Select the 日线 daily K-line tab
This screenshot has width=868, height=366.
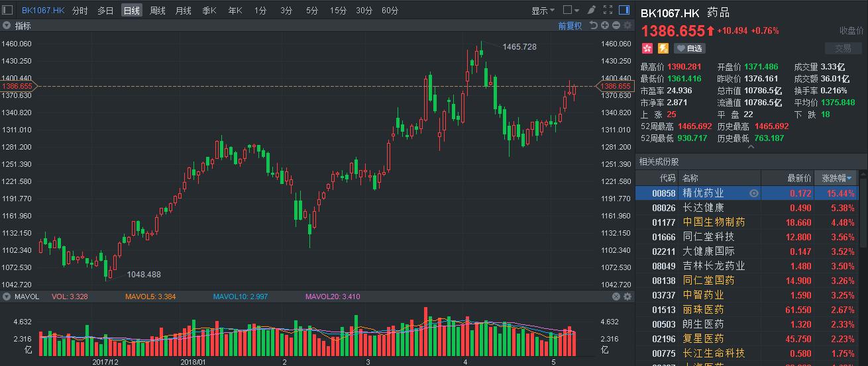(x=131, y=11)
